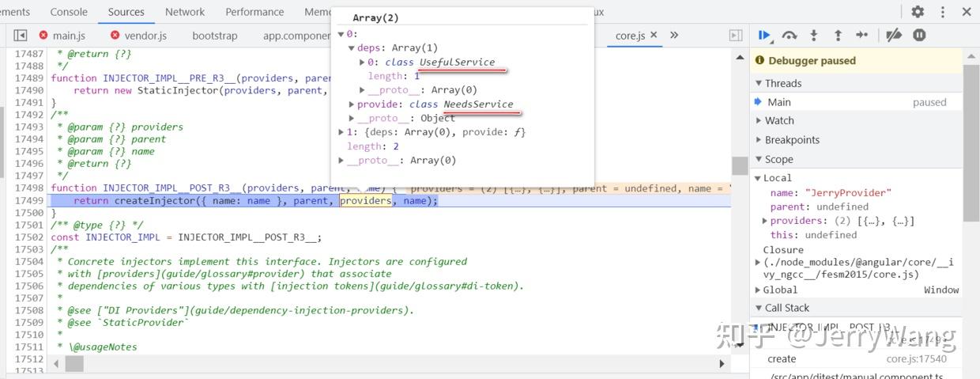The height and width of the screenshot is (379, 980).
Task: Click const INJECTOR_IMPL code line
Action: point(186,237)
